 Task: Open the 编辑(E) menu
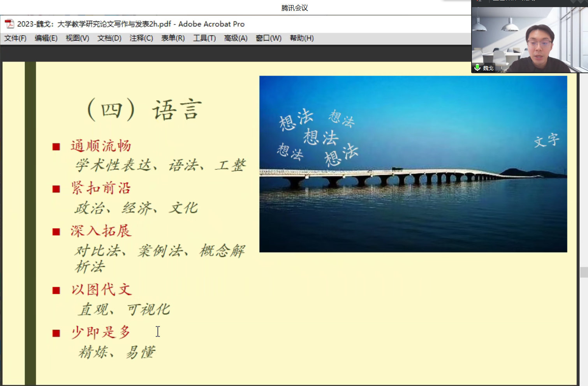(x=46, y=38)
